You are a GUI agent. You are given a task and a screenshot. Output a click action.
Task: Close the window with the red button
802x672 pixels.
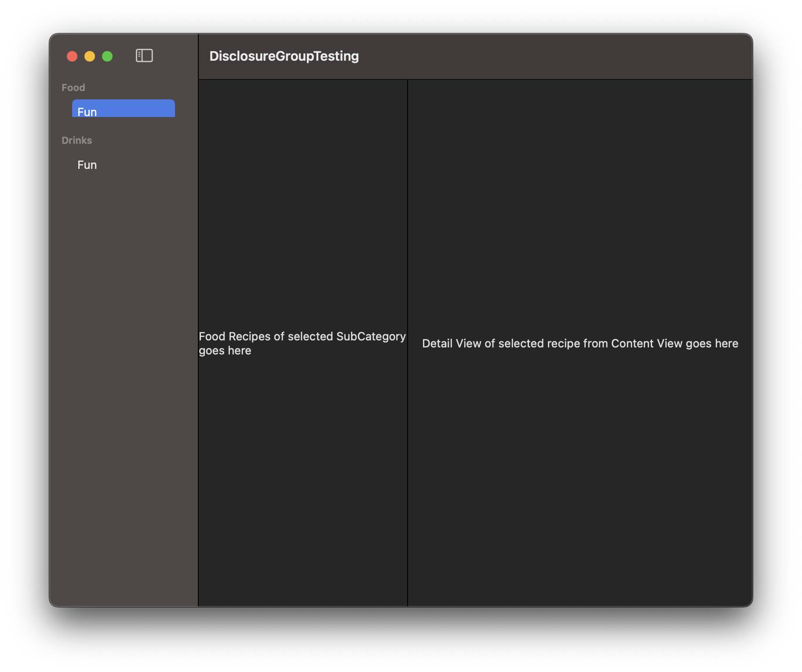72,56
